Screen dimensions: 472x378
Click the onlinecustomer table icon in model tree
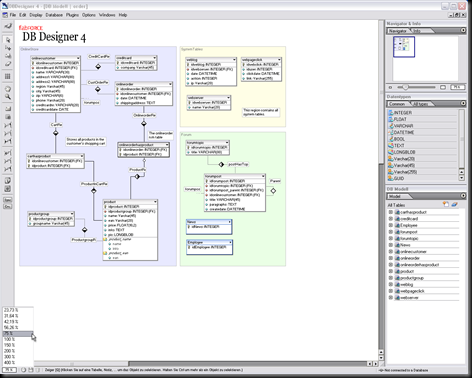pos(397,252)
